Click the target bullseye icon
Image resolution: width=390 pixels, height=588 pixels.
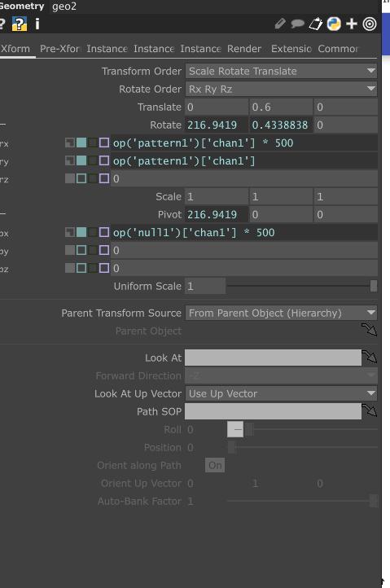pos(370,24)
